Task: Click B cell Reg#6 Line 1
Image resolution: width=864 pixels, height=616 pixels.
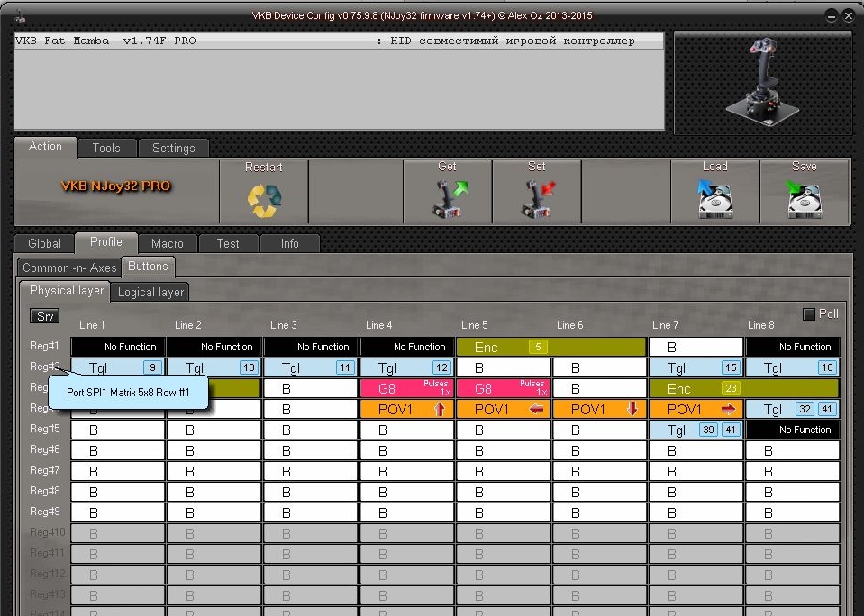Action: pos(118,450)
